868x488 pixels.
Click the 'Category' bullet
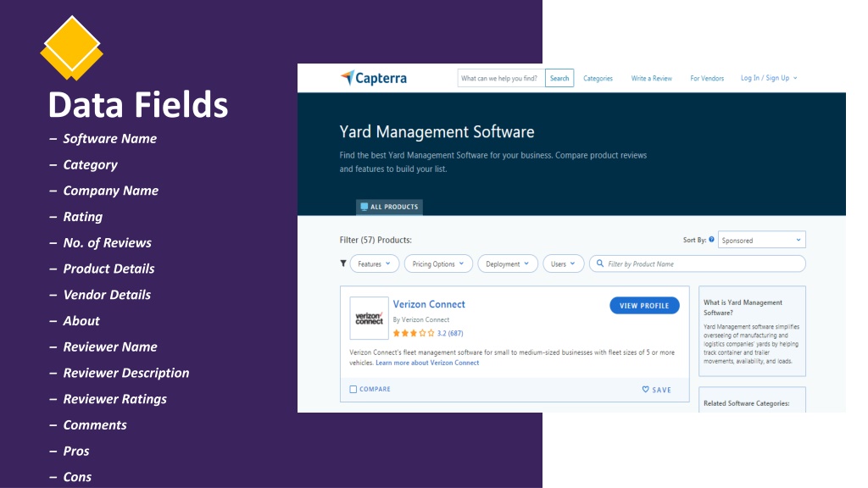pyautogui.click(x=90, y=165)
